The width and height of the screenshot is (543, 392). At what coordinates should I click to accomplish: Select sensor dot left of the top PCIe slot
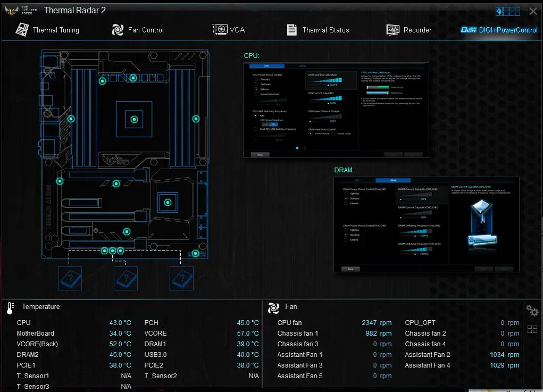tap(60, 181)
